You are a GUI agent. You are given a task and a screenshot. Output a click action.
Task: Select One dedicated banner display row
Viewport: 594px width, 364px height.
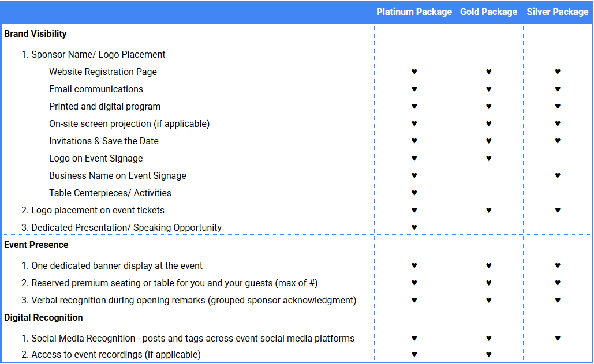(112, 266)
